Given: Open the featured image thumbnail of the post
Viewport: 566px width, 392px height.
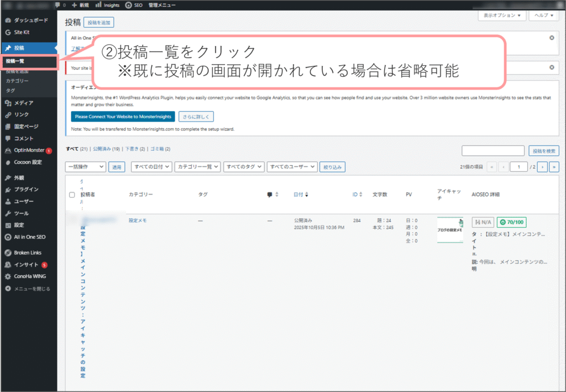Looking at the screenshot, I should [x=449, y=229].
